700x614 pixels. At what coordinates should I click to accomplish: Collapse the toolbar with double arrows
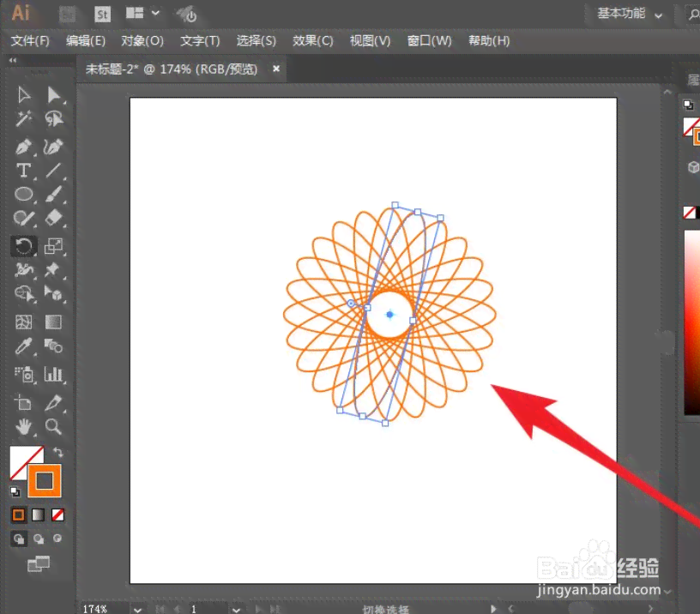13,60
